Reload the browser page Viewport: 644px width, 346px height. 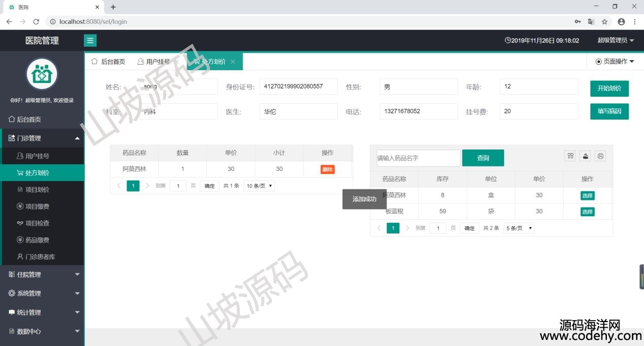point(36,22)
